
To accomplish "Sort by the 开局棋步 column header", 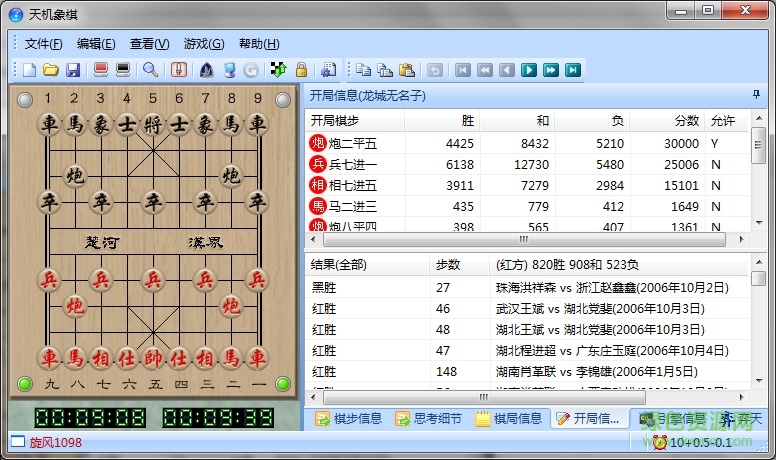I will coord(355,121).
